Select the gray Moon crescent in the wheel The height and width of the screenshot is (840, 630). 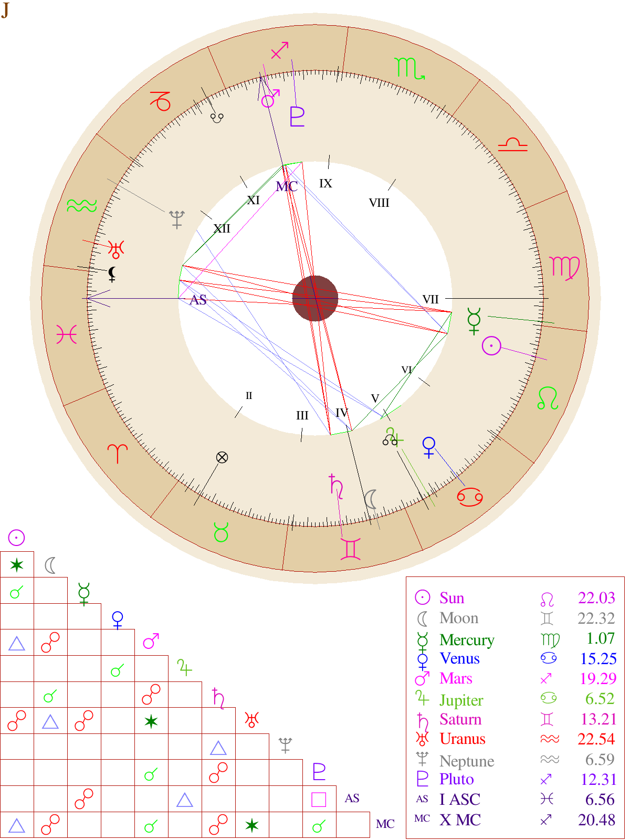click(x=371, y=499)
